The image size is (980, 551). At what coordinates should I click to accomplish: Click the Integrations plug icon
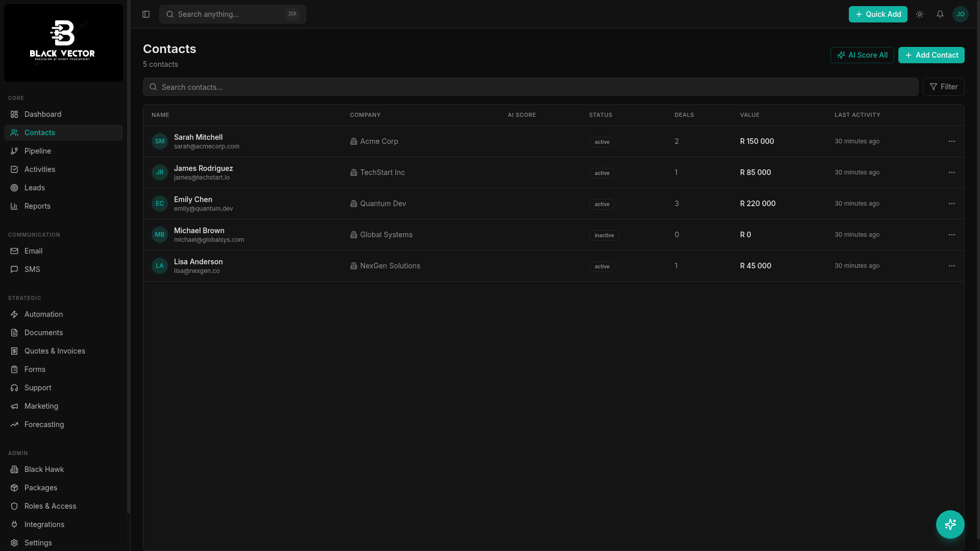click(x=14, y=524)
